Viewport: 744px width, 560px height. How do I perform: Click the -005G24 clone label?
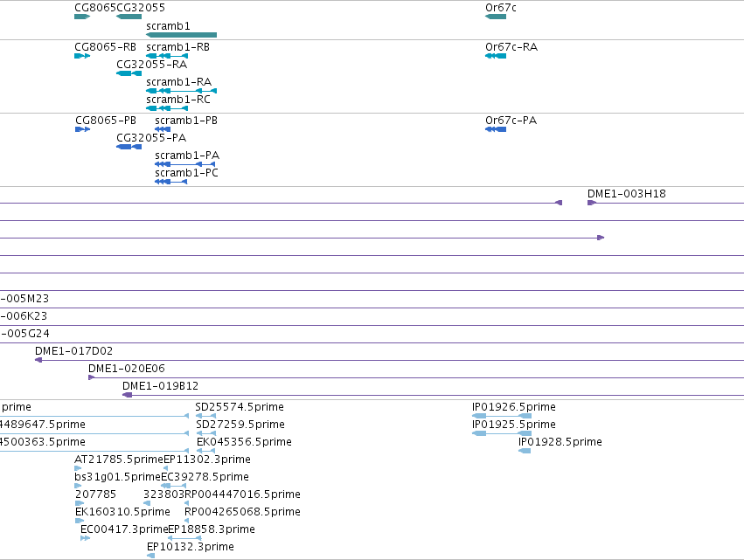click(x=24, y=334)
